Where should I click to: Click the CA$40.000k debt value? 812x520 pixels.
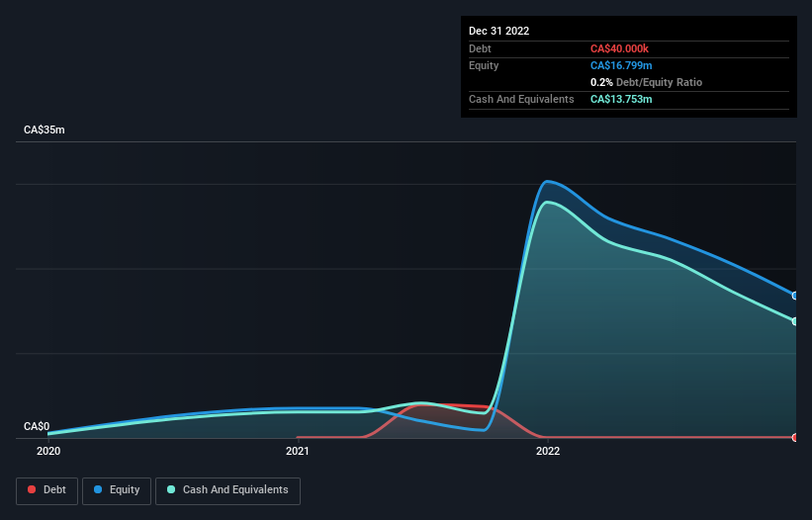pyautogui.click(x=619, y=48)
